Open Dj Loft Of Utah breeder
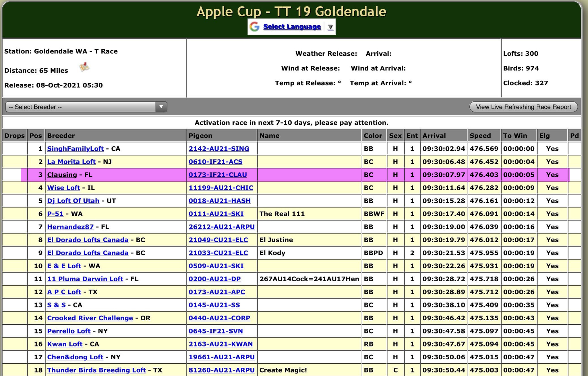 (x=73, y=201)
